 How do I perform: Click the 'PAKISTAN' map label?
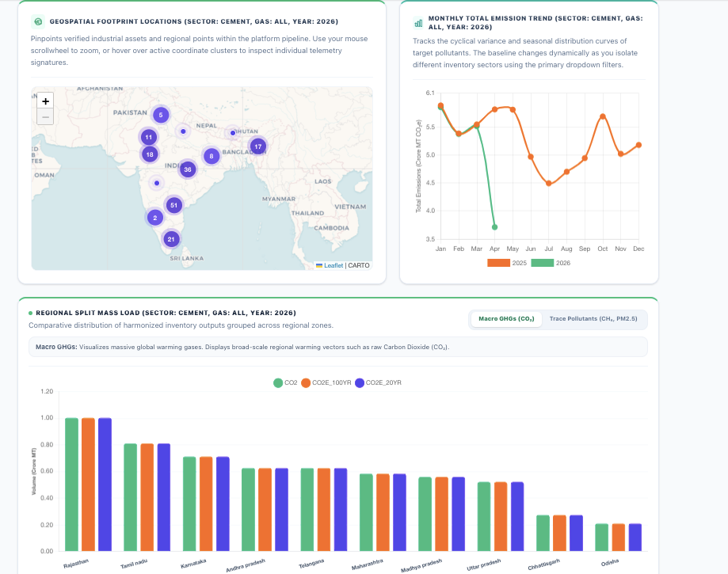point(130,112)
